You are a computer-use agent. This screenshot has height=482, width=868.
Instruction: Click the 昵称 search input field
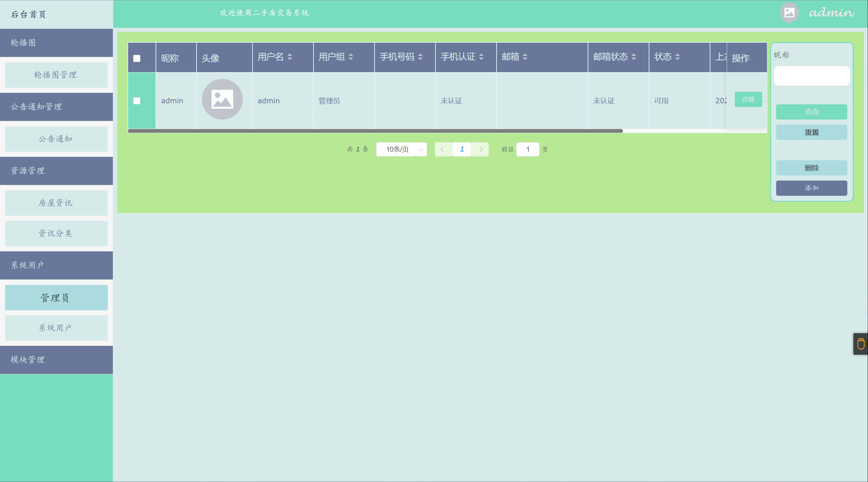811,76
